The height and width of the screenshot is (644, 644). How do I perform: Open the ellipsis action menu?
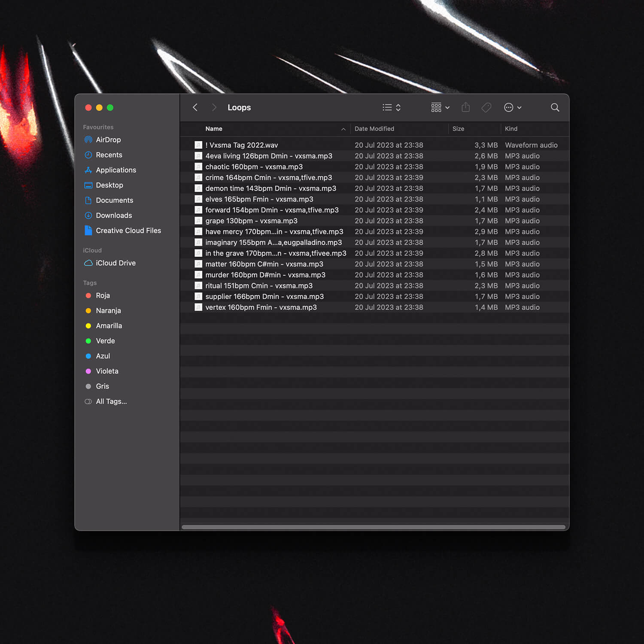(x=513, y=107)
